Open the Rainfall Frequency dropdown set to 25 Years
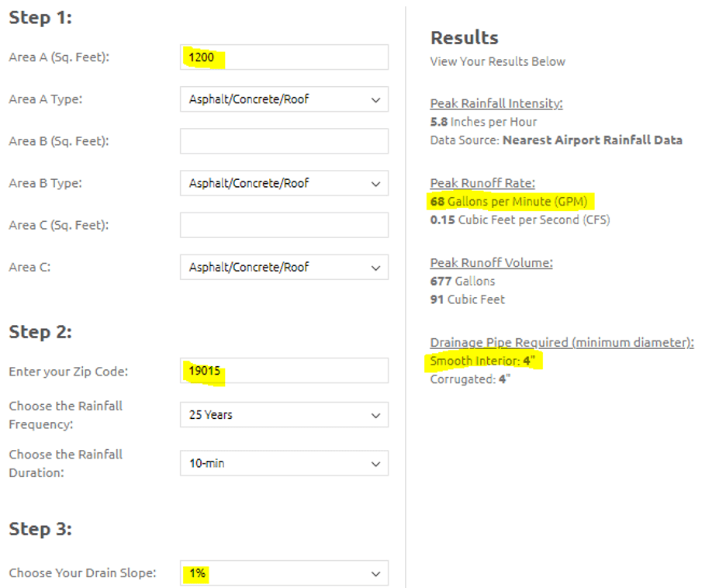Viewport: 726px width, 588px height. (284, 415)
